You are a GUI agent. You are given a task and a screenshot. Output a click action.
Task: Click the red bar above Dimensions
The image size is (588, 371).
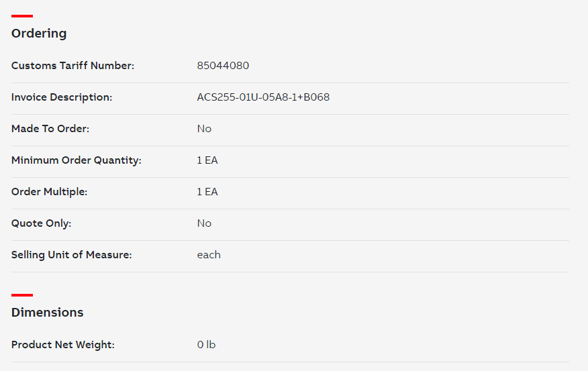[22, 295]
